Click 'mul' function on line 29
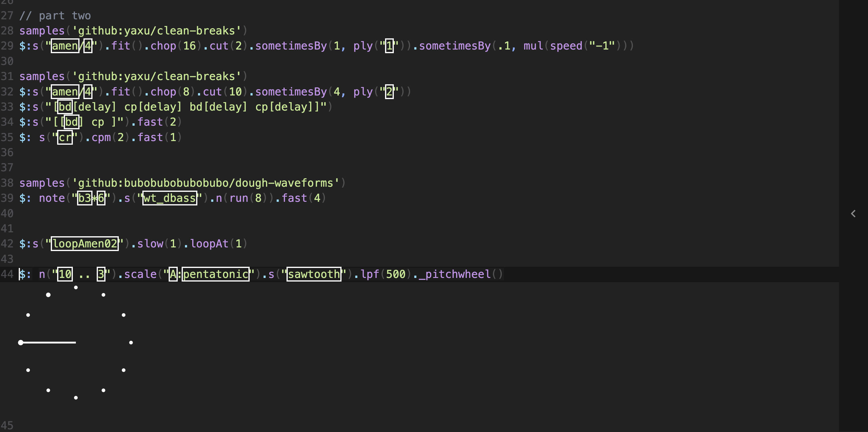868x432 pixels. coord(533,46)
